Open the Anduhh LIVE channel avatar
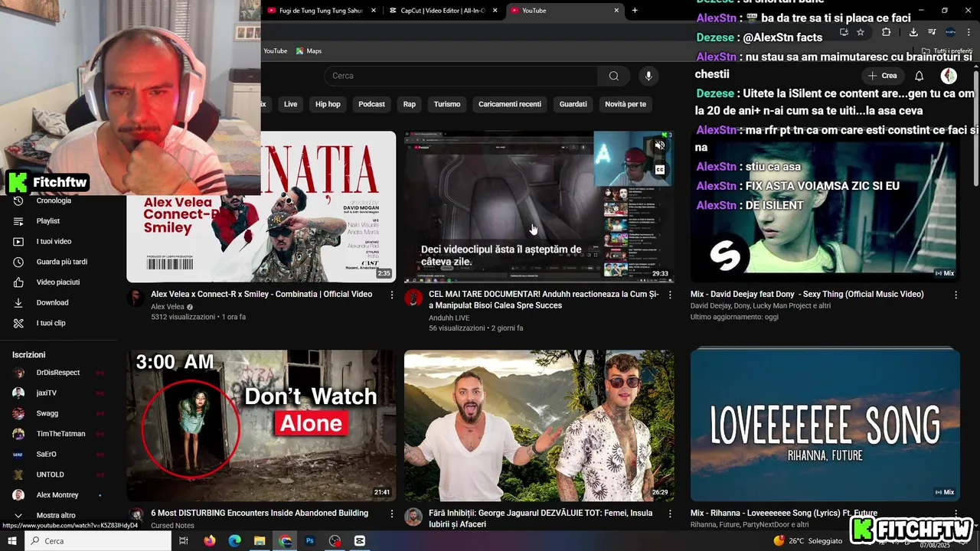 click(x=413, y=298)
